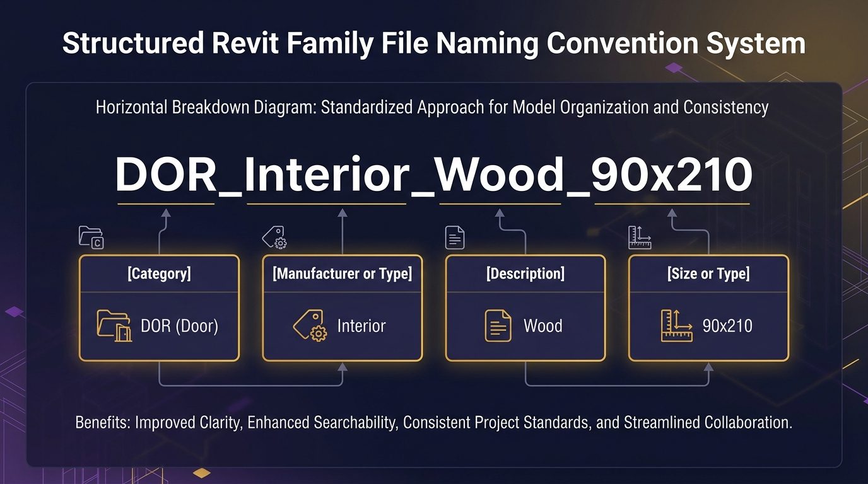The image size is (868, 484).
Task: Click the ruler icon beside 90x210
Action: 677,326
